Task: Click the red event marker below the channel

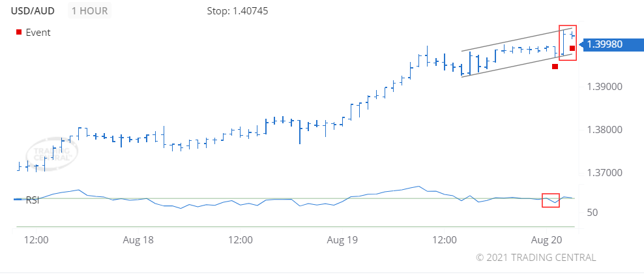Action: click(555, 66)
